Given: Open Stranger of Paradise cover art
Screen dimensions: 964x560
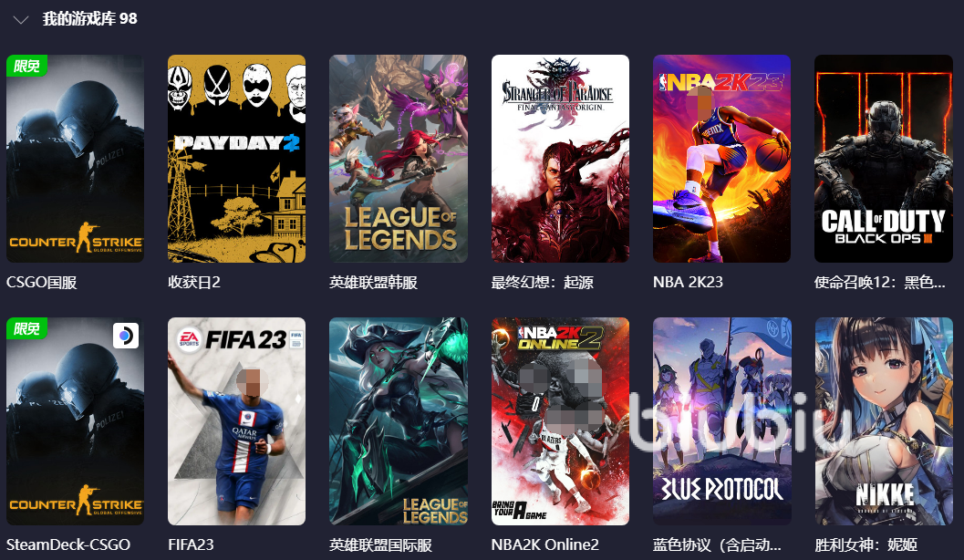Looking at the screenshot, I should tap(560, 159).
